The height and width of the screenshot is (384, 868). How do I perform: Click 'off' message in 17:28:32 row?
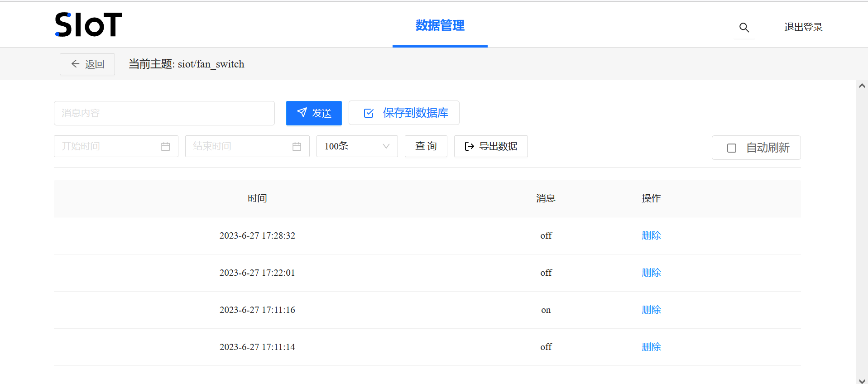546,235
